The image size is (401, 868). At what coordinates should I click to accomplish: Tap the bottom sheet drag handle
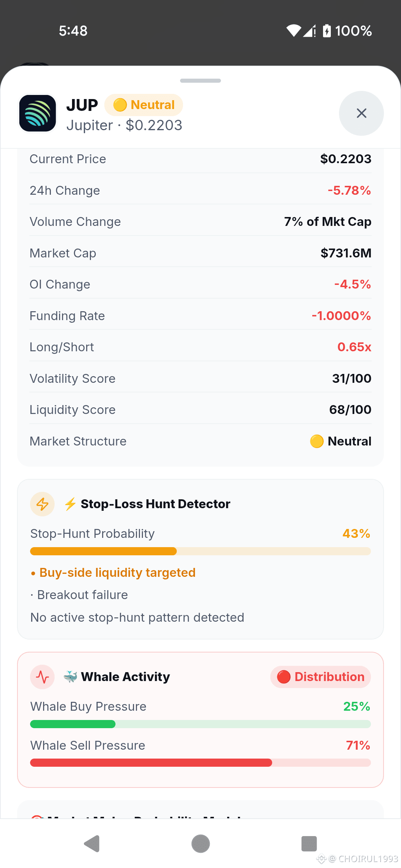click(200, 80)
